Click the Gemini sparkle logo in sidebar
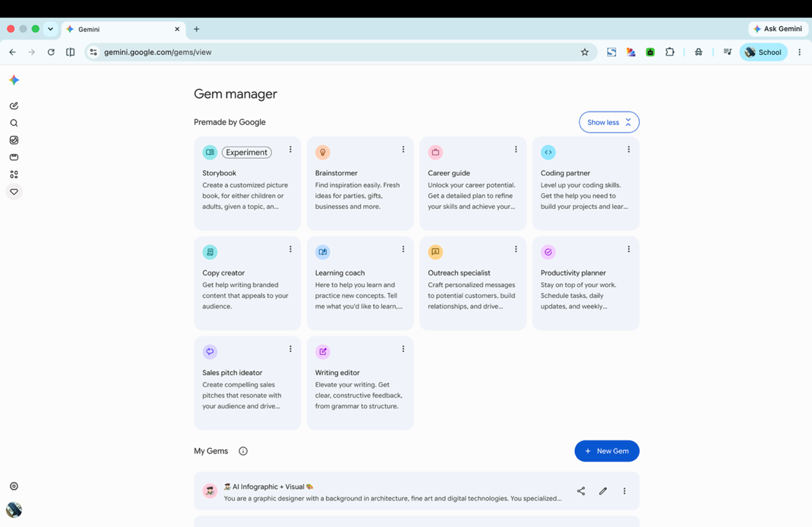Viewport: 812px width, 527px height. [14, 80]
